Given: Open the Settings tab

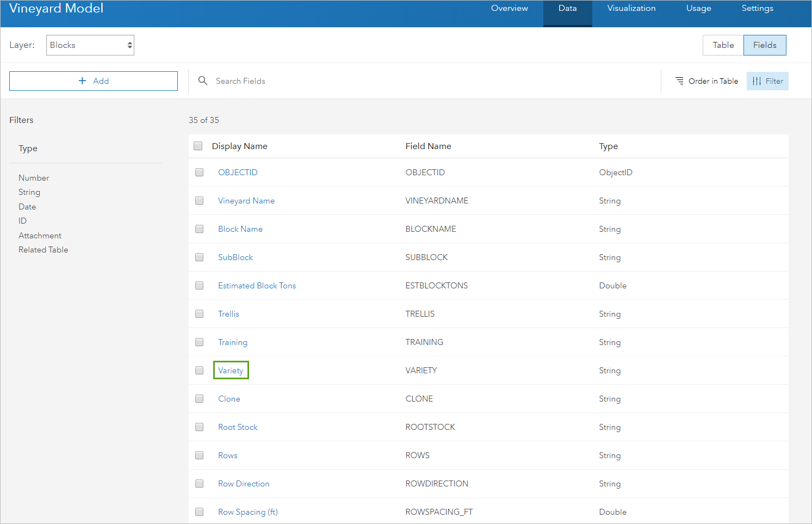Looking at the screenshot, I should [757, 8].
